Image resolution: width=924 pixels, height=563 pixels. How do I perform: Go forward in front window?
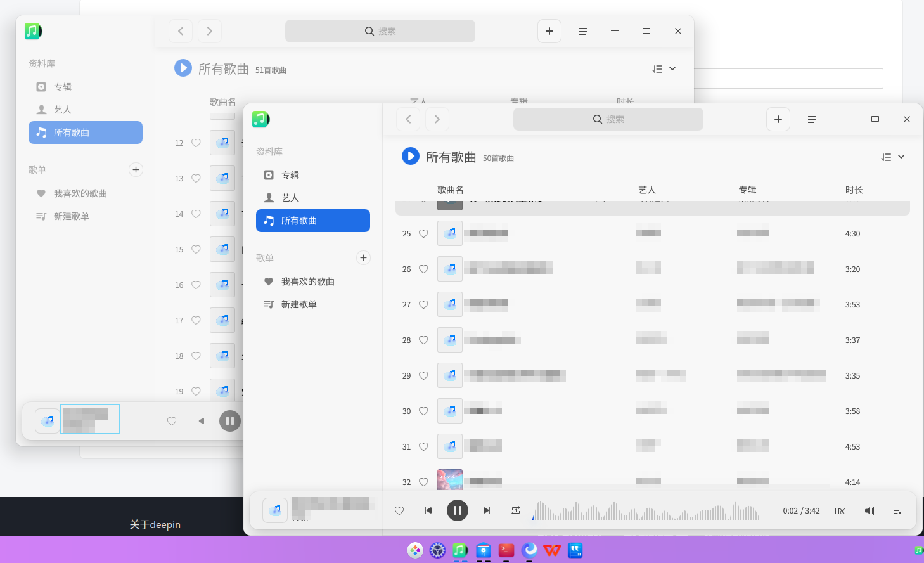(437, 119)
